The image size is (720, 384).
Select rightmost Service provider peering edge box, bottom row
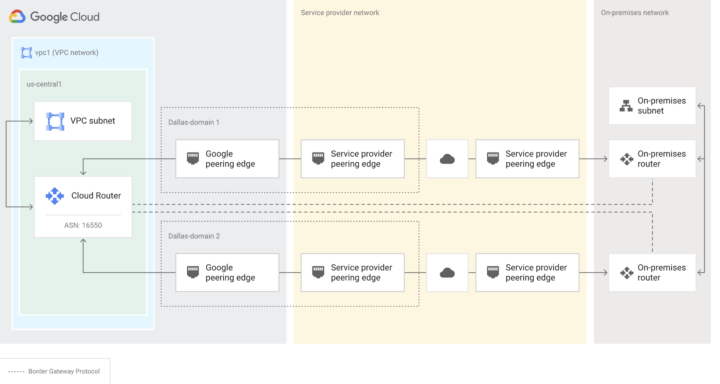click(527, 273)
